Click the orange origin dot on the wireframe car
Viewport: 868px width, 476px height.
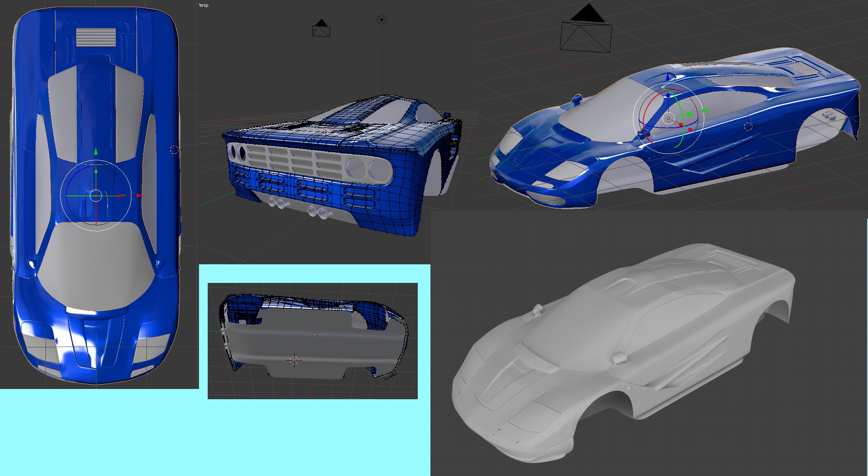[x=392, y=129]
